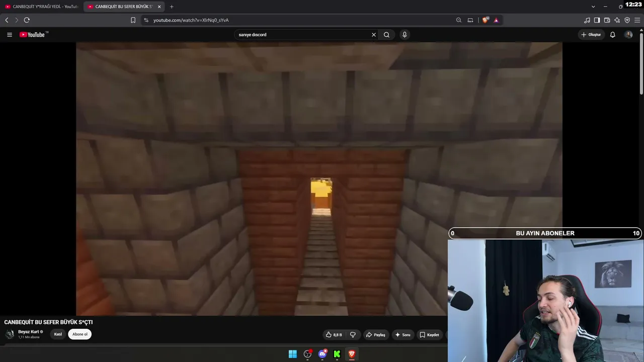Open the Beyaz Kurt channel name link

point(29,332)
